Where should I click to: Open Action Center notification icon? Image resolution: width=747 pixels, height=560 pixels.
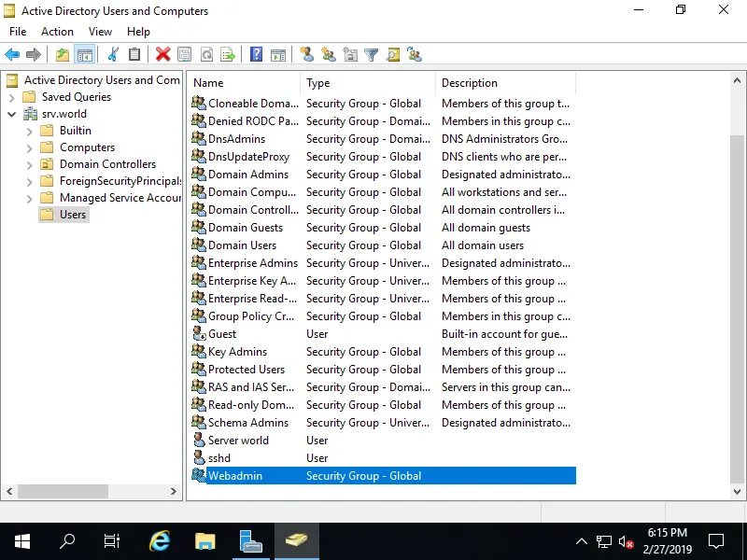tap(716, 541)
